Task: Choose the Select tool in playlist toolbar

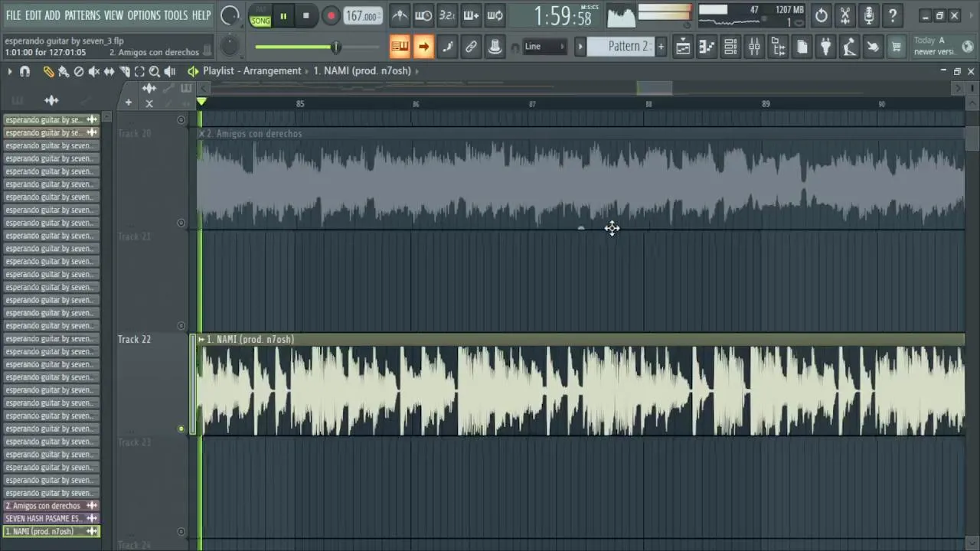Action: (139, 71)
